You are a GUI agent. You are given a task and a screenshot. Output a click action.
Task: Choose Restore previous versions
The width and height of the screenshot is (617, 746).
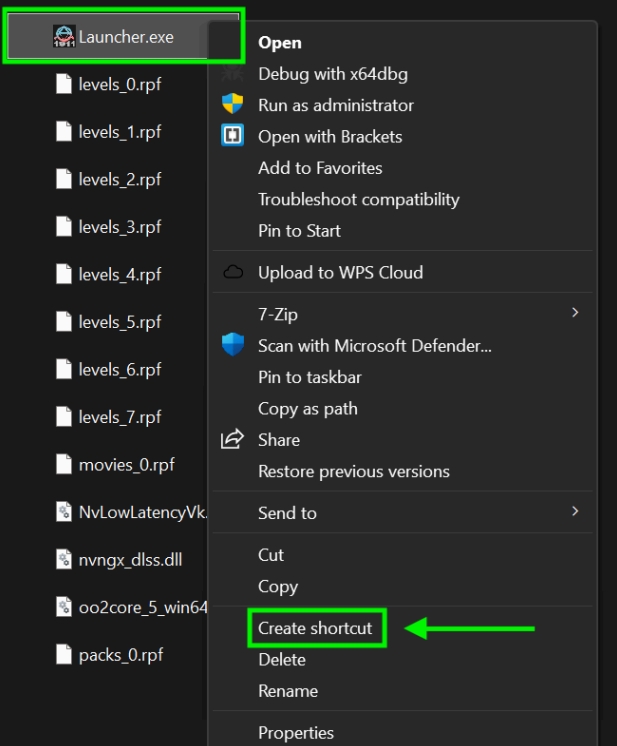click(353, 471)
